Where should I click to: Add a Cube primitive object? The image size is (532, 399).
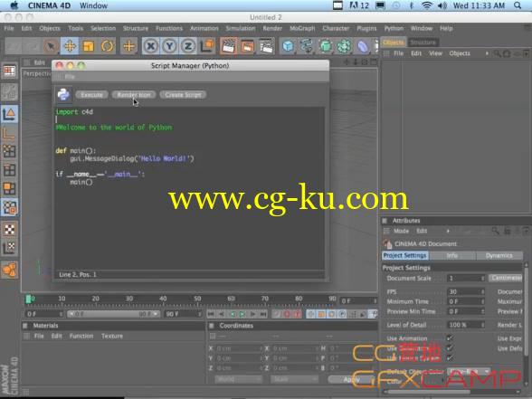point(288,46)
